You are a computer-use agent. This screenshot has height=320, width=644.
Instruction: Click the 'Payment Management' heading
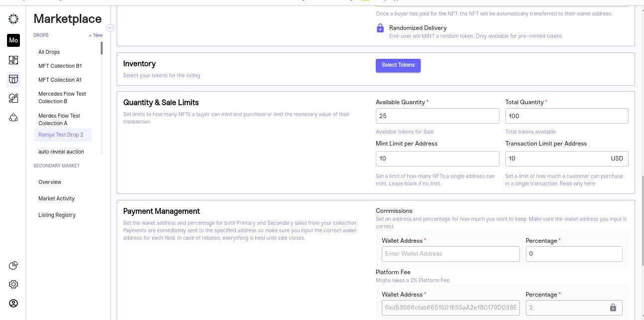tap(161, 211)
